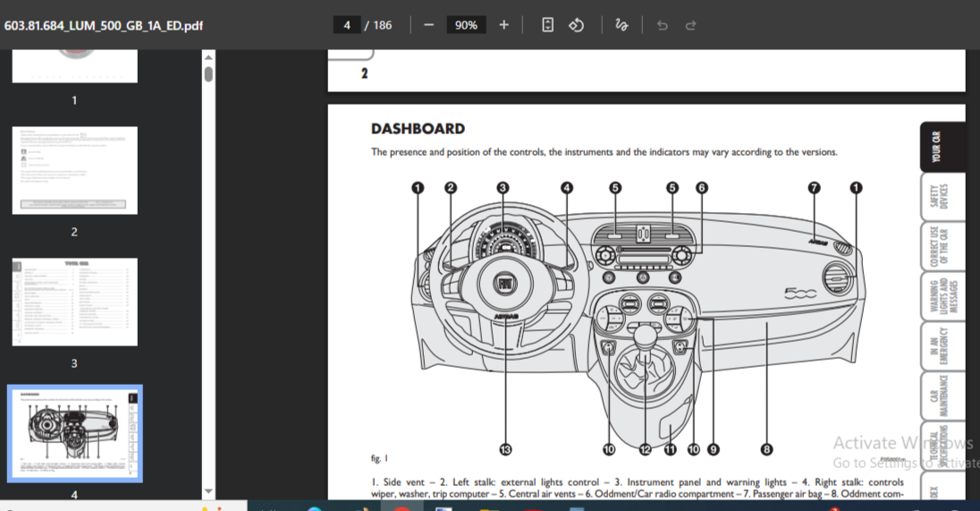Click the thumbnail panel scroll up arrow
The width and height of the screenshot is (980, 511).
(208, 57)
